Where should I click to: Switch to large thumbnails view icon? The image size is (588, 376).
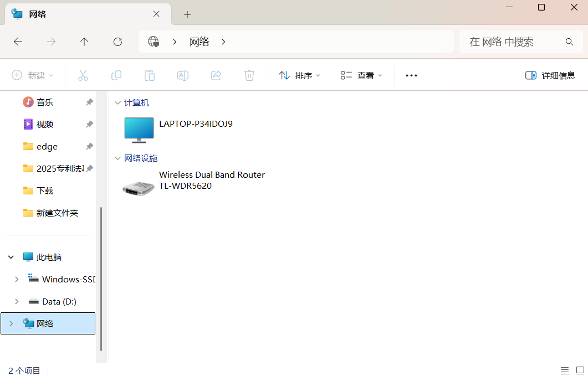[x=580, y=371]
